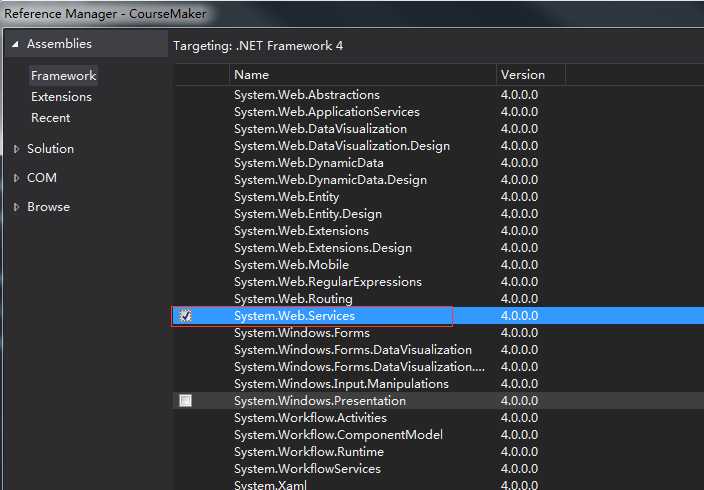The width and height of the screenshot is (704, 490).
Task: Select System.Windows.Input.Manipulations row
Action: [x=440, y=384]
